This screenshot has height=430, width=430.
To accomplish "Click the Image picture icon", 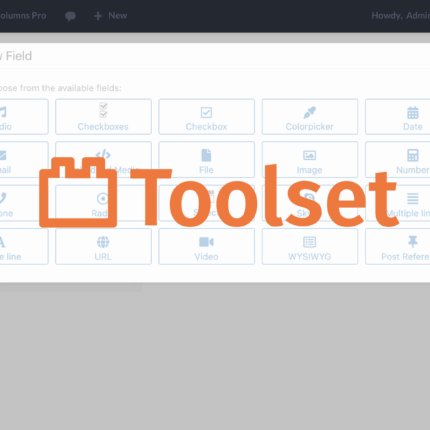I will [x=310, y=155].
